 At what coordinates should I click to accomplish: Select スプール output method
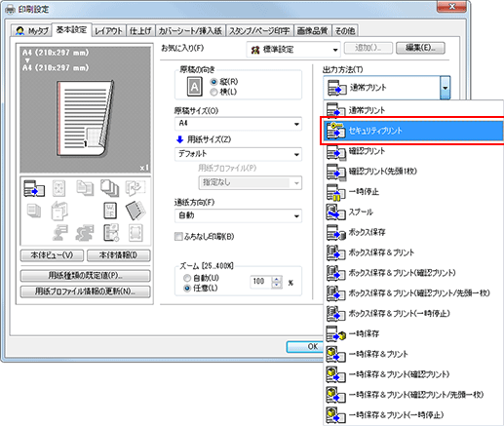point(412,212)
